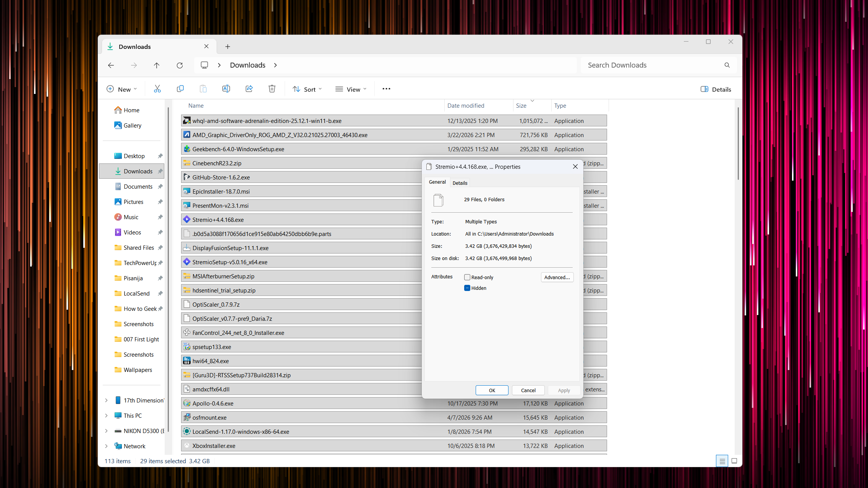Viewport: 868px width, 488px height.
Task: Sort by Date modified column header
Action: 478,106
